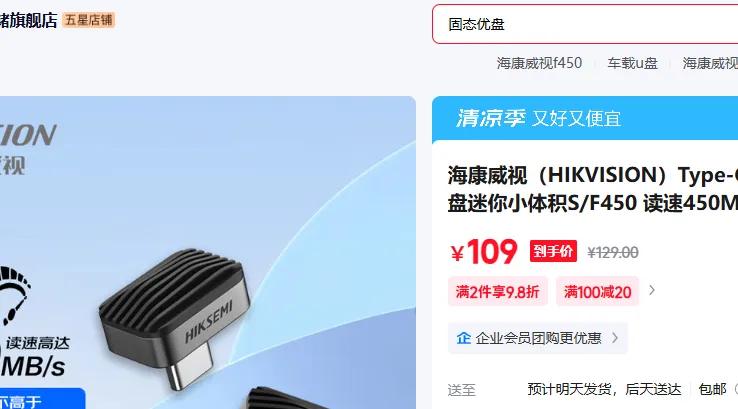Search the suggested term 车载u盘
Screen dimensions: 738x409
click(x=632, y=63)
